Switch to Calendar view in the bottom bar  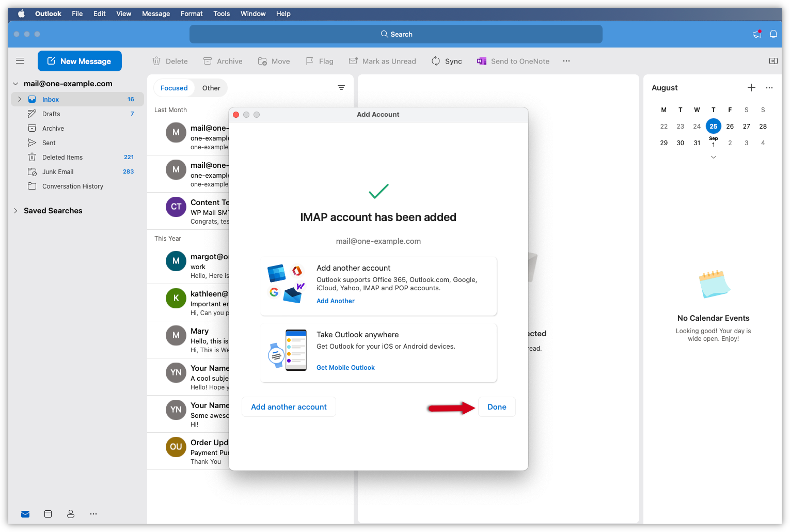48,514
